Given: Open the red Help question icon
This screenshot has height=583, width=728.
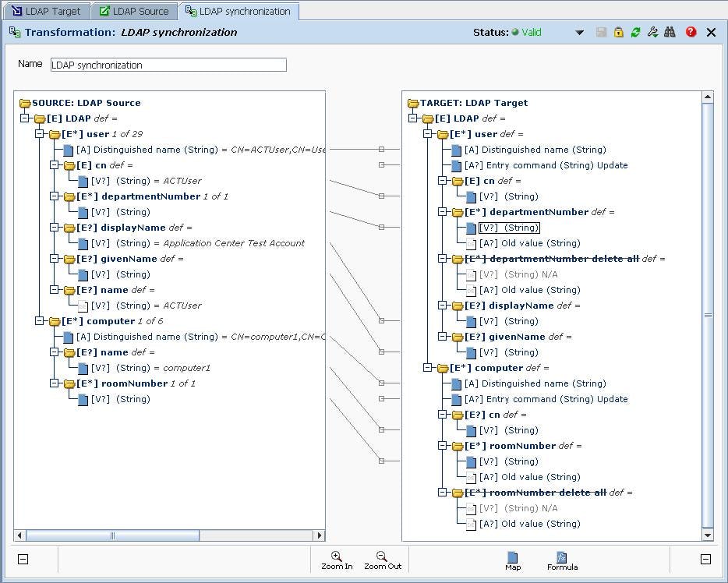Looking at the screenshot, I should tap(691, 32).
